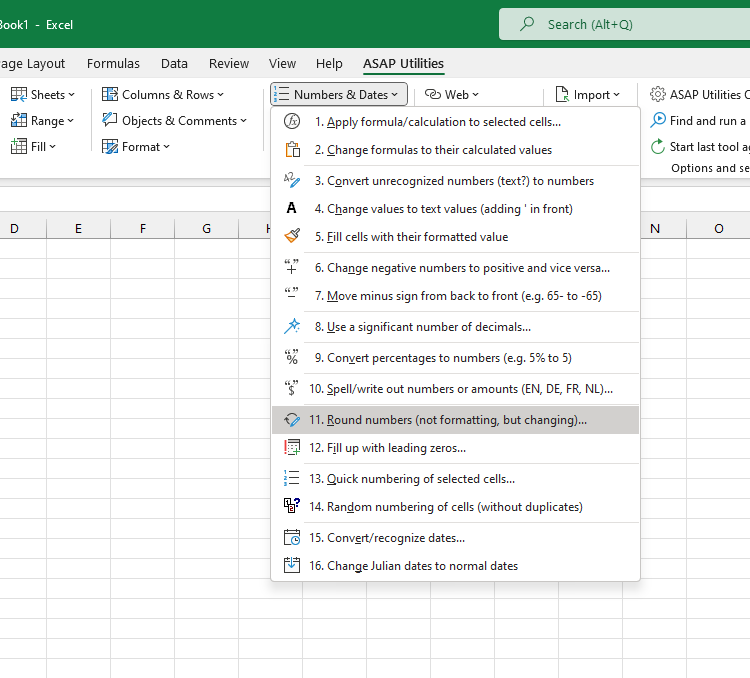The height and width of the screenshot is (678, 750).
Task: Open the Format dropdown
Action: (x=136, y=146)
